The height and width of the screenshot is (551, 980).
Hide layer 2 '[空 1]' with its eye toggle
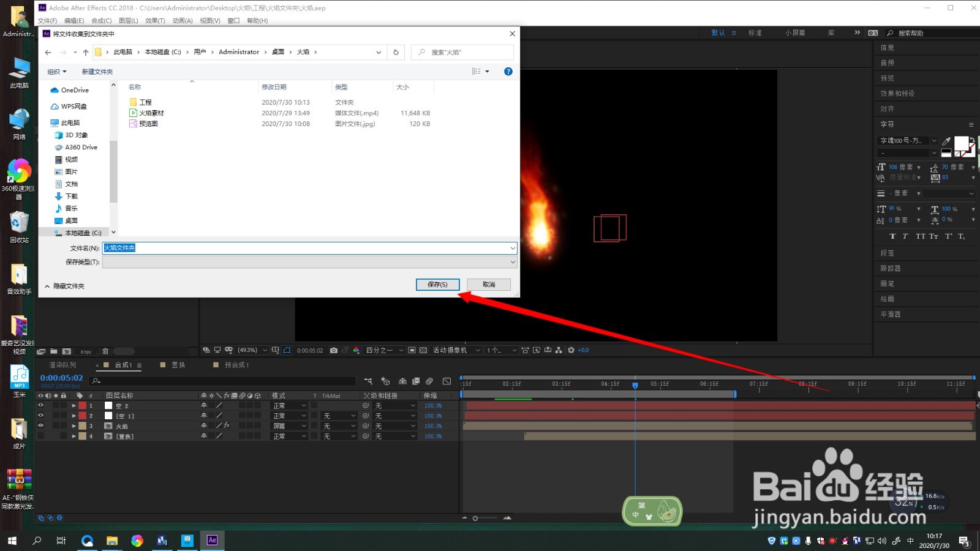tap(40, 416)
